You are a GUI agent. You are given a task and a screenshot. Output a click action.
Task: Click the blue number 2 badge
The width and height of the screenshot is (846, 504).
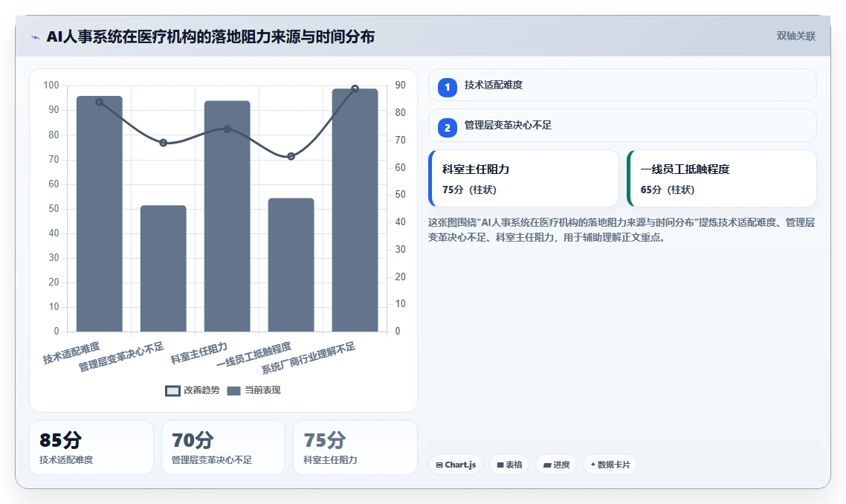point(448,128)
